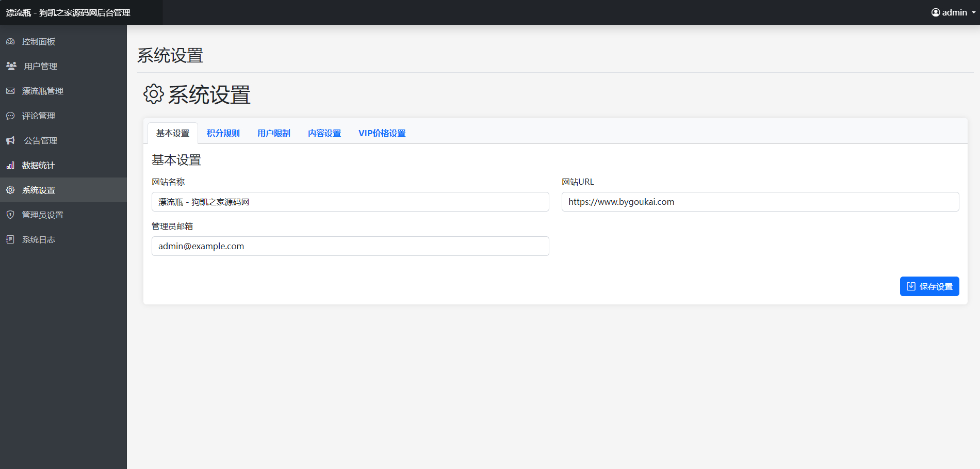Click the gear icon beside sidebar 系统设置

pyautogui.click(x=10, y=190)
